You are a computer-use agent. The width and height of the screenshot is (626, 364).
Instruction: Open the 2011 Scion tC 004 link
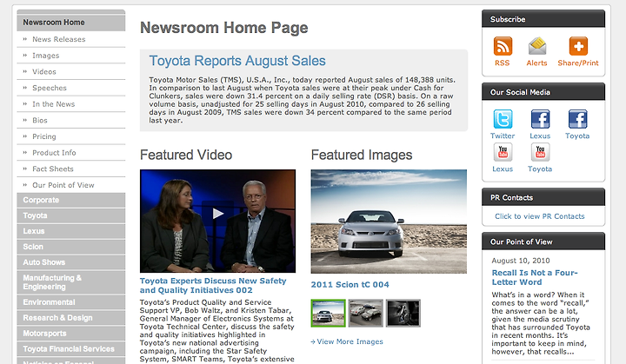350,285
